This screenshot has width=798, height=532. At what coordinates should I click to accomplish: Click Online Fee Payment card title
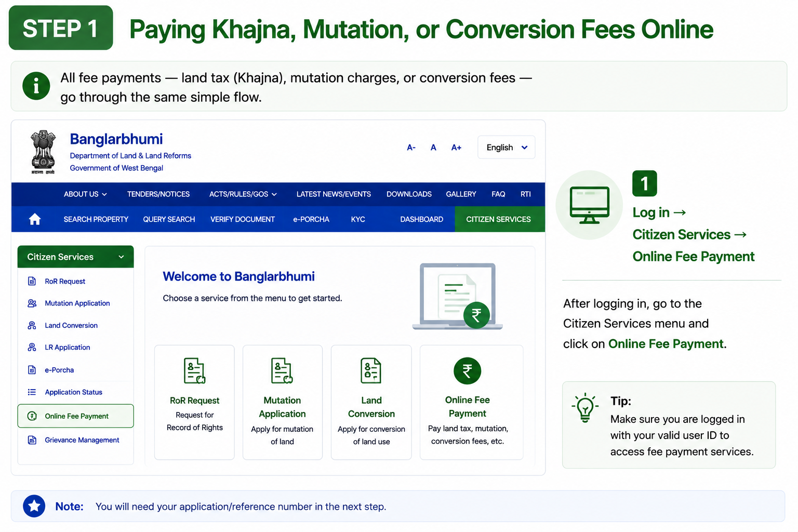coord(468,407)
